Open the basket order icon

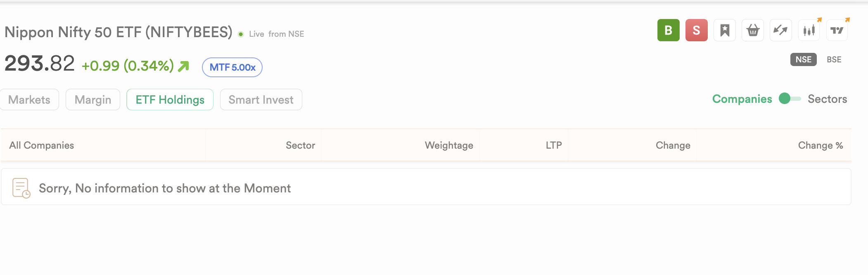click(753, 30)
